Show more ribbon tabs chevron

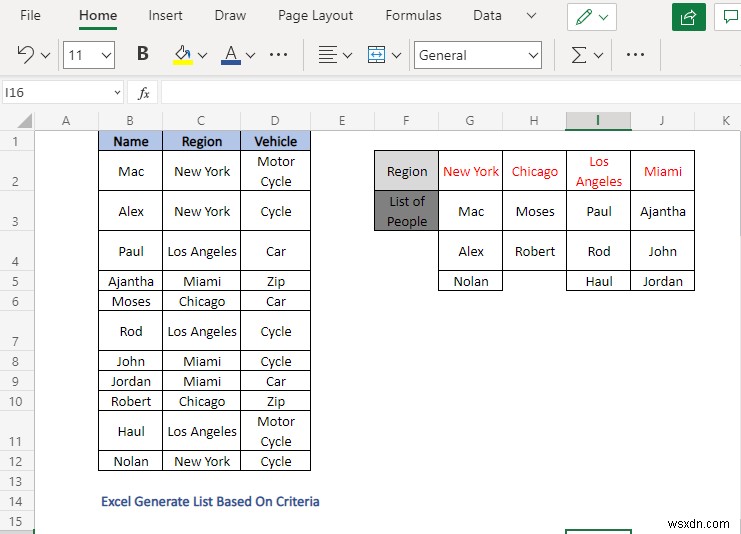tap(532, 16)
